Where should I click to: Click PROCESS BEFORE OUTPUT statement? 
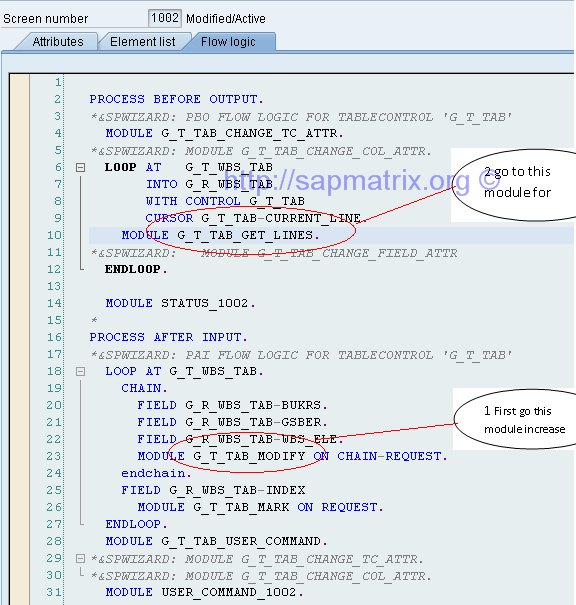point(176,100)
